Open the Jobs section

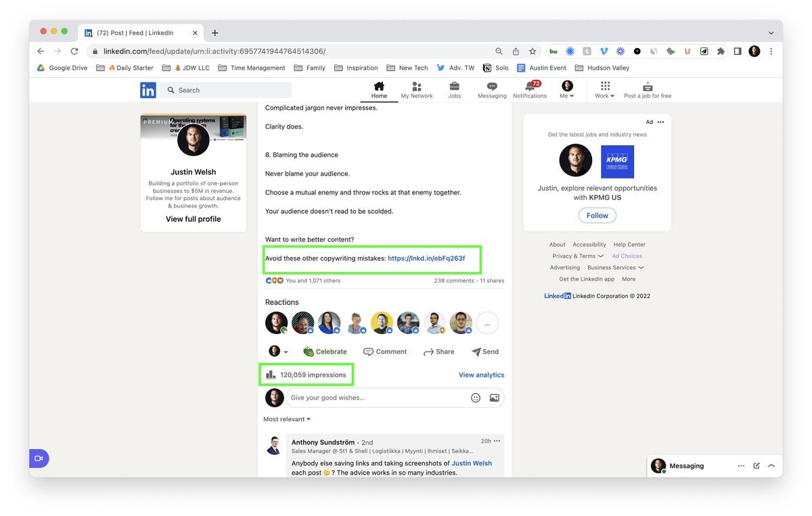pos(455,90)
